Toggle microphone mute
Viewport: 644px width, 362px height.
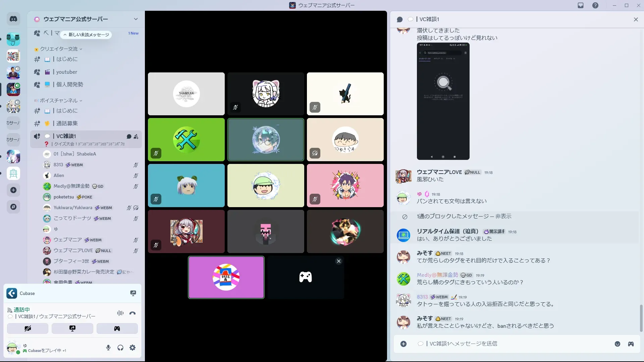coord(108,348)
